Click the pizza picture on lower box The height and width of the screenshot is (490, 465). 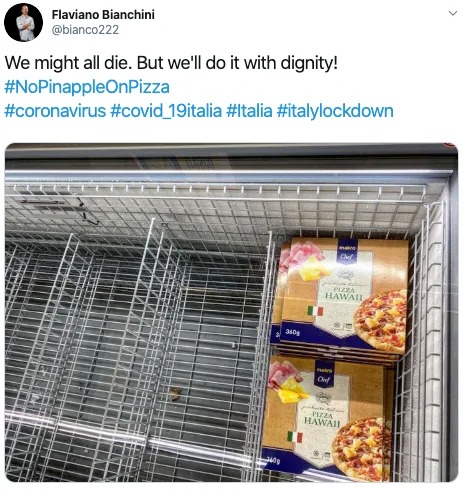tap(362, 449)
